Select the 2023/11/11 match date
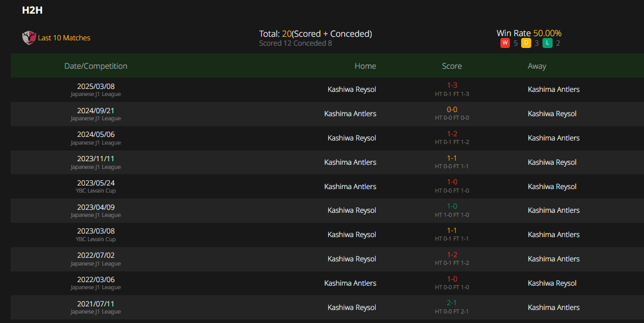Screen dimensions: 644x323 point(96,159)
